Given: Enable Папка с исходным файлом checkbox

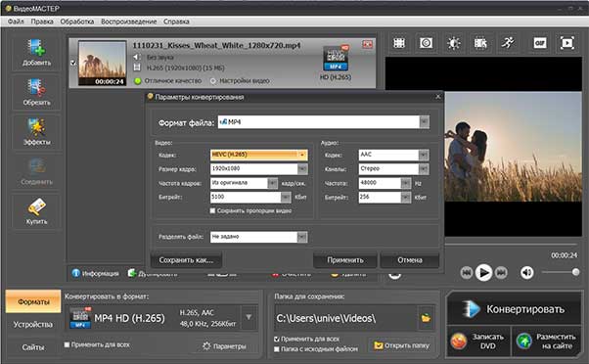Looking at the screenshot, I should tap(277, 349).
